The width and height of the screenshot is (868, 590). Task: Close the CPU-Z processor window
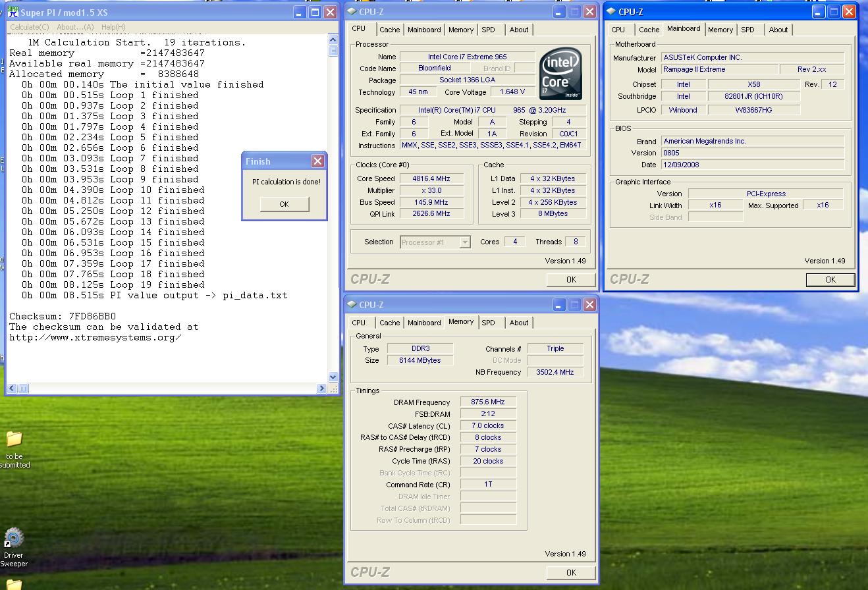pyautogui.click(x=589, y=12)
